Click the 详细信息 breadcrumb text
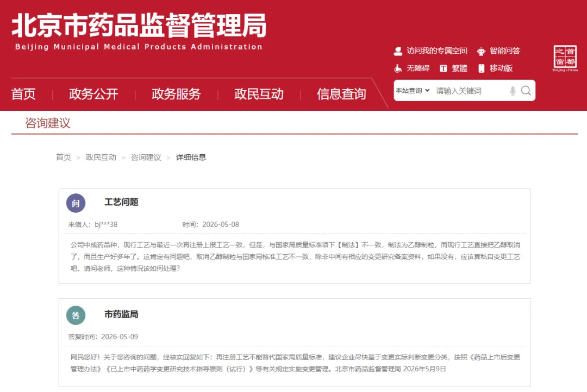 (x=191, y=157)
